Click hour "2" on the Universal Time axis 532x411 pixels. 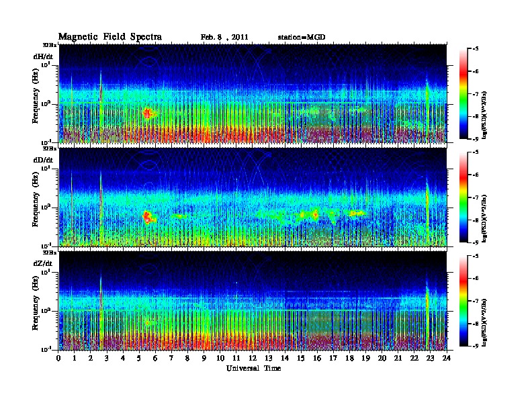point(91,358)
